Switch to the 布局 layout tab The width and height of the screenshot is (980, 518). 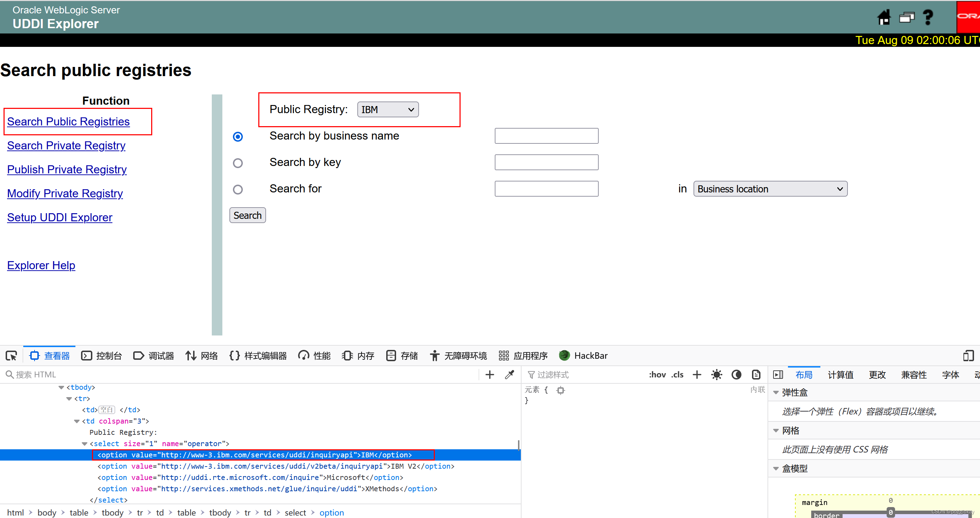(x=803, y=375)
